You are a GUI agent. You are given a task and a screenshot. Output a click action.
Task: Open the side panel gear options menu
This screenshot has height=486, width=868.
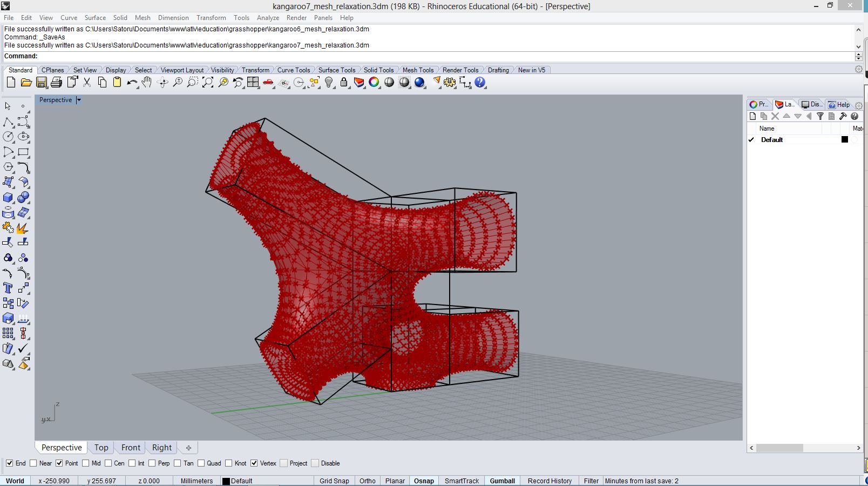[x=859, y=105]
